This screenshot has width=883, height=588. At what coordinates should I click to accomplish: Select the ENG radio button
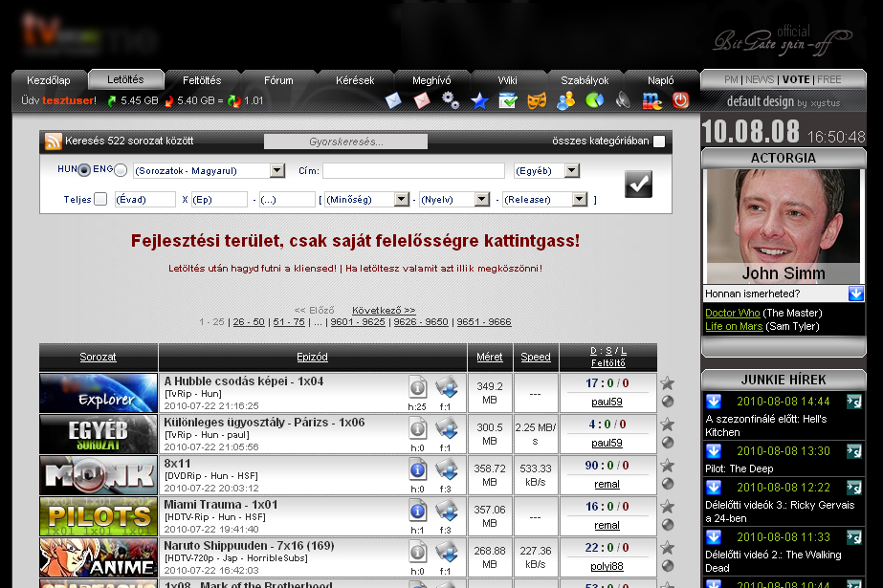(121, 170)
